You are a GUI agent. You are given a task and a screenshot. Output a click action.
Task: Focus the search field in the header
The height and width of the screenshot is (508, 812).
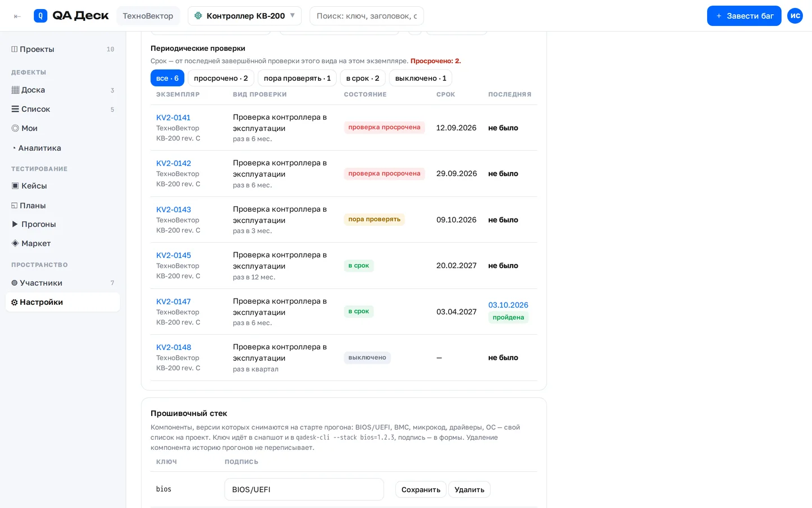pyautogui.click(x=367, y=16)
